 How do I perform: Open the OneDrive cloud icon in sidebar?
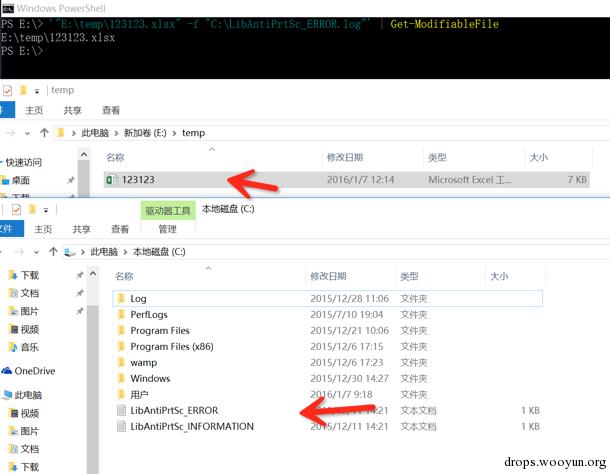(x=7, y=371)
